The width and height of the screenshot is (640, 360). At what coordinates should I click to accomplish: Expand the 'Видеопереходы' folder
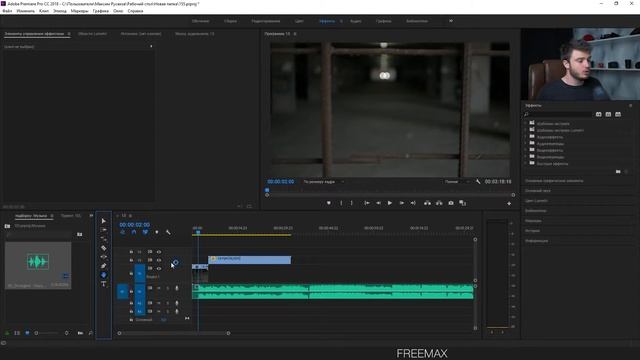pos(526,157)
